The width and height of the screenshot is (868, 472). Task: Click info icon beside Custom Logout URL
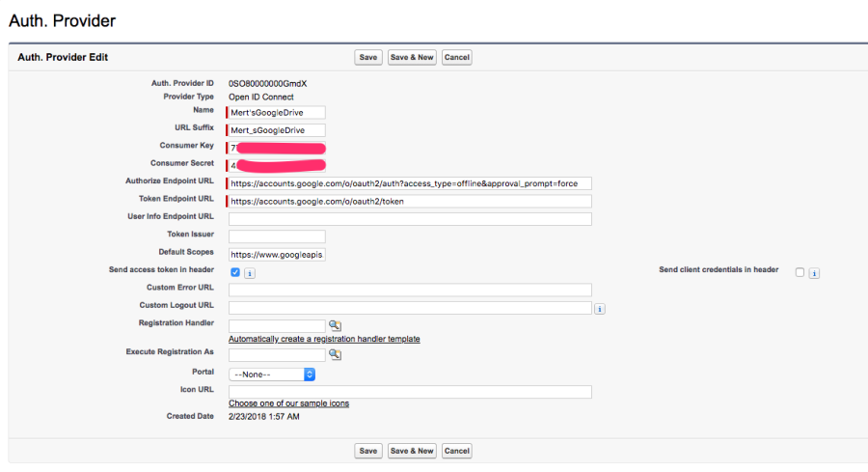pyautogui.click(x=599, y=309)
